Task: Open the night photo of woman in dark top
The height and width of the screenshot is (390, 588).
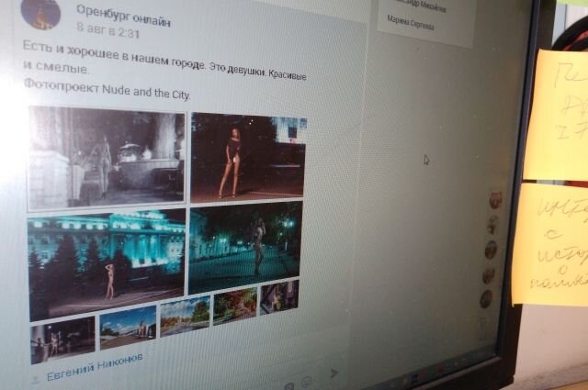Action: point(248,157)
